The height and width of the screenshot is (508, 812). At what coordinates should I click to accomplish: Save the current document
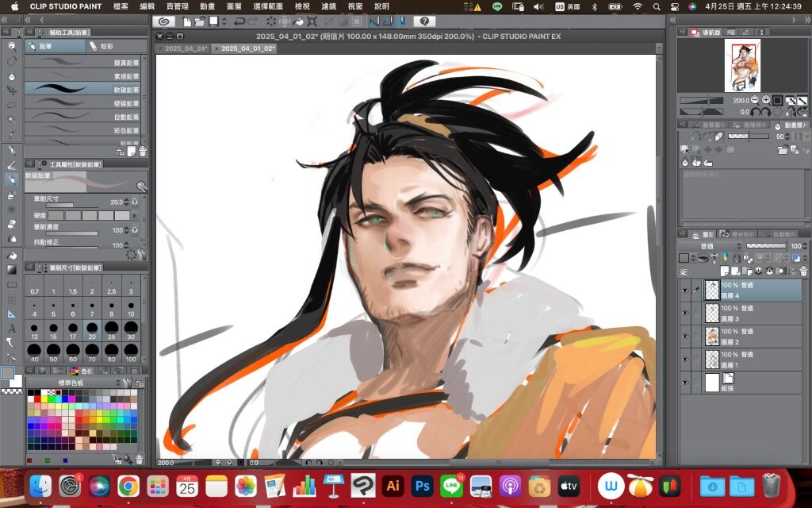pos(213,21)
